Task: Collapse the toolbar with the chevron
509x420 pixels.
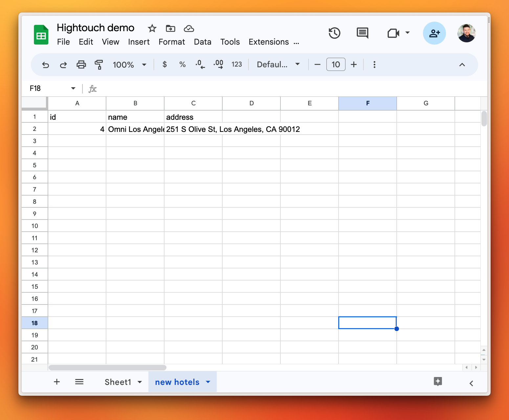Action: pos(462,65)
